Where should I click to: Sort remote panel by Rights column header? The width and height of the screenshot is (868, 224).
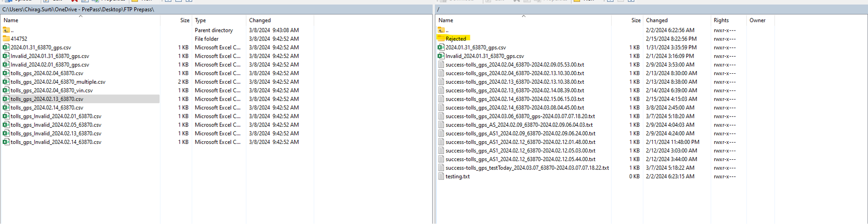point(721,20)
